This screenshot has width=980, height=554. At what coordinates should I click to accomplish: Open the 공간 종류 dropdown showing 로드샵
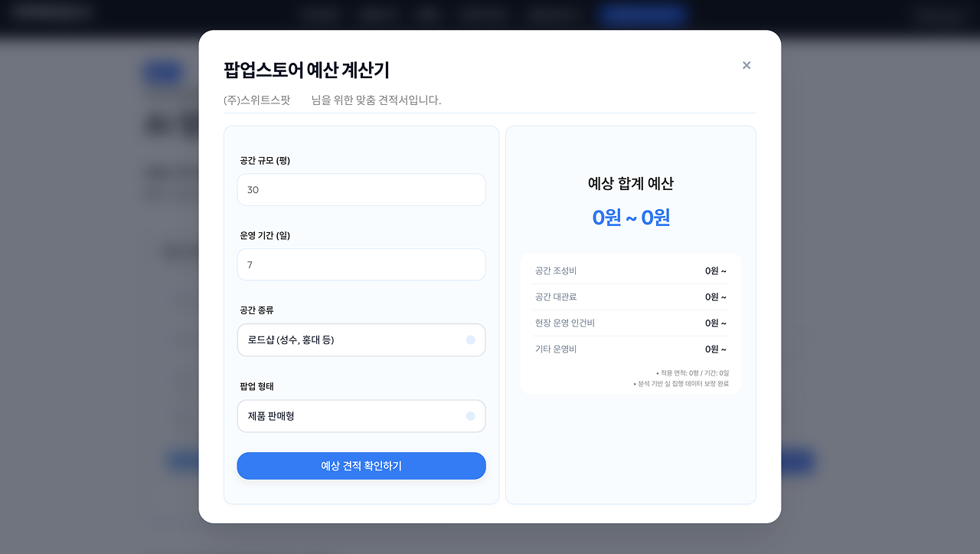352,340
